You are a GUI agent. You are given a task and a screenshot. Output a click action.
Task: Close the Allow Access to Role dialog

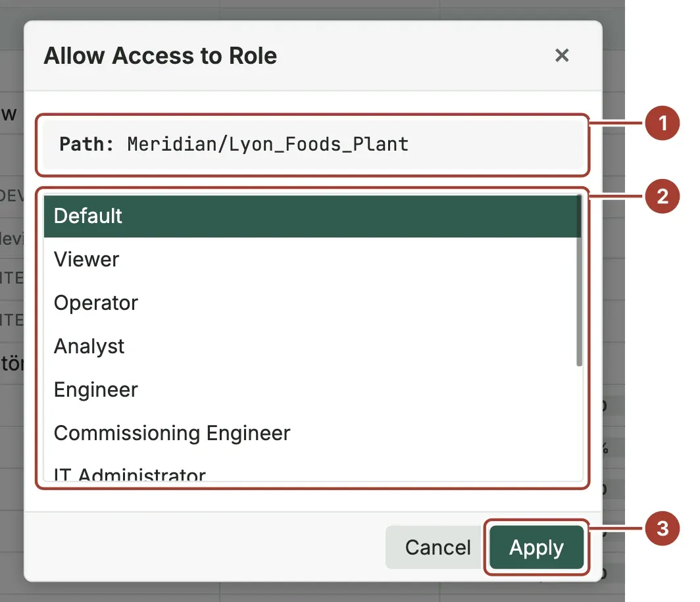click(x=562, y=56)
